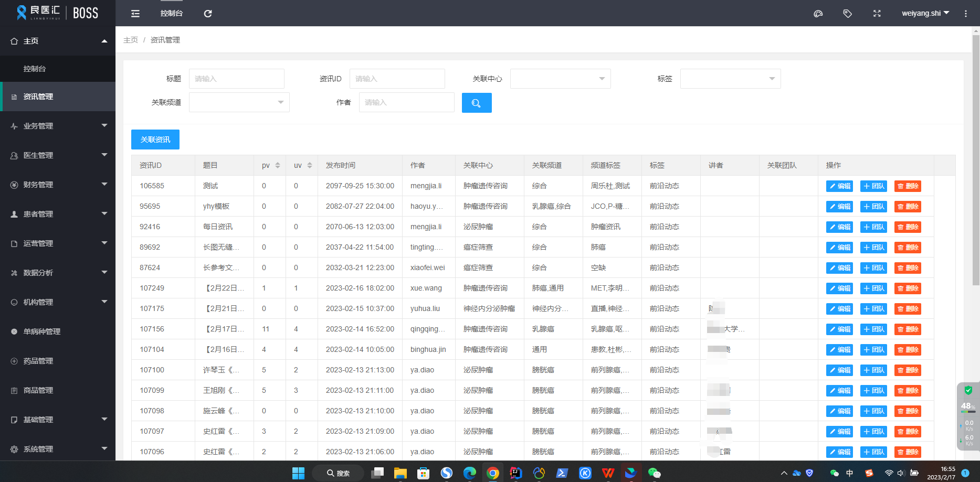The height and width of the screenshot is (482, 980).
Task: Click the 作者 input field
Action: pyautogui.click(x=407, y=102)
